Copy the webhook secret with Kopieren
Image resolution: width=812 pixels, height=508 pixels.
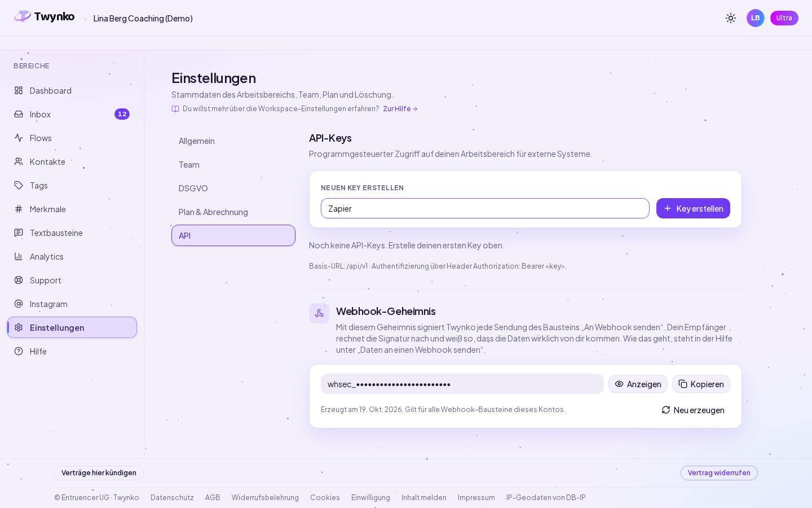click(x=701, y=384)
